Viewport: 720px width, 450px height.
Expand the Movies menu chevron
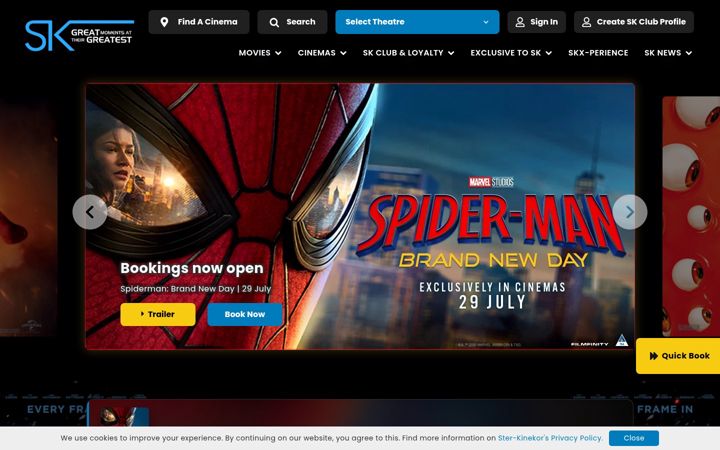point(278,53)
